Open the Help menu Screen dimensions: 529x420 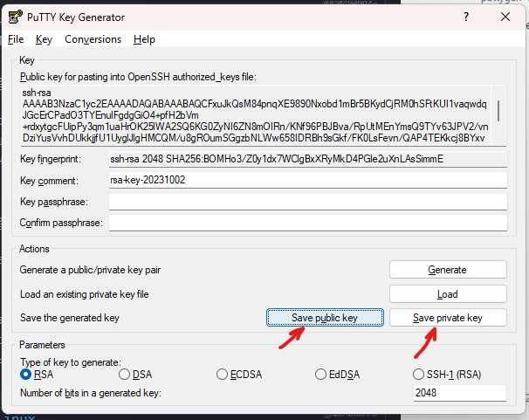144,39
